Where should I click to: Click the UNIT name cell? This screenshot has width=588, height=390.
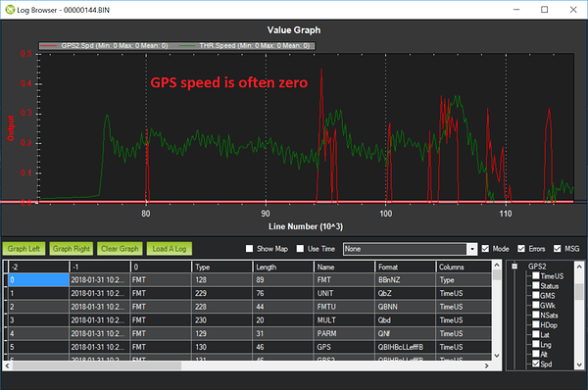pos(344,293)
